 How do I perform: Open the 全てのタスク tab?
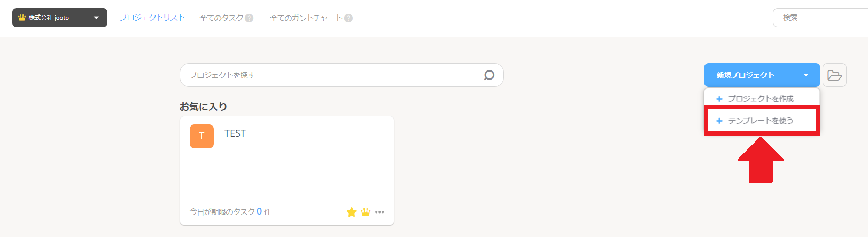click(x=221, y=18)
